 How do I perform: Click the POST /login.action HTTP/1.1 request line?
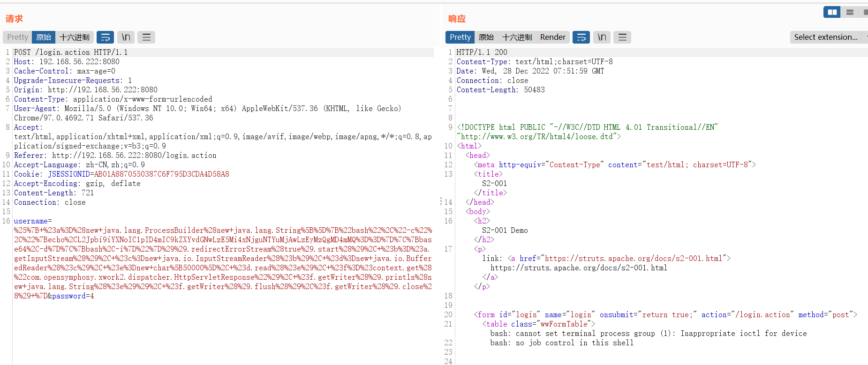[x=71, y=52]
